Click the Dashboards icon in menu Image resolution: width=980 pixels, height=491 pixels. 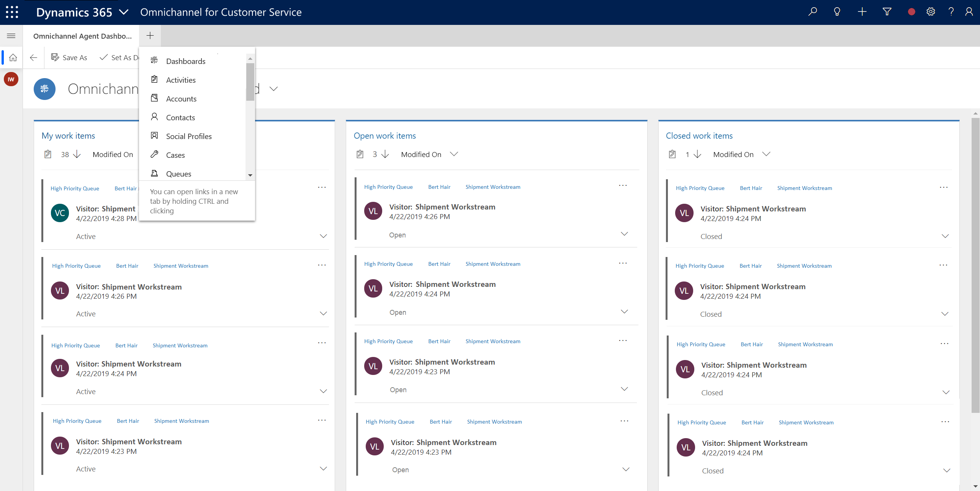coord(155,61)
